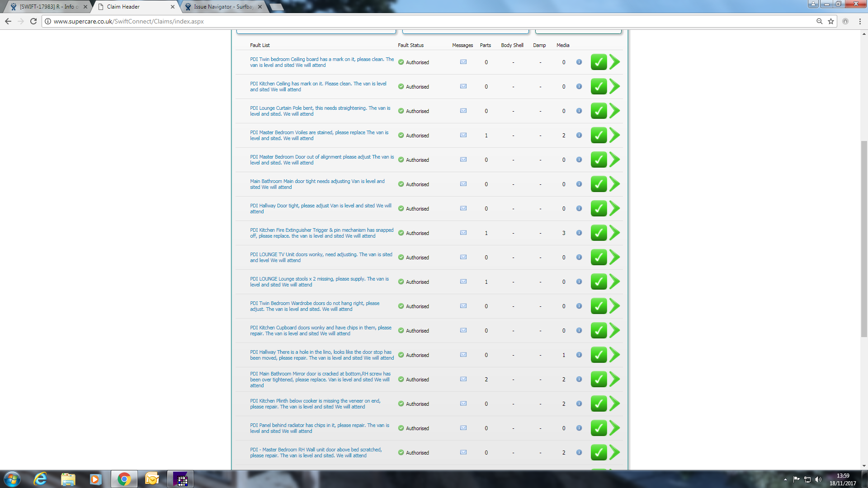The image size is (868, 488).
Task: Click info icon for Main Bathroom Mirror door fault
Action: tap(579, 379)
